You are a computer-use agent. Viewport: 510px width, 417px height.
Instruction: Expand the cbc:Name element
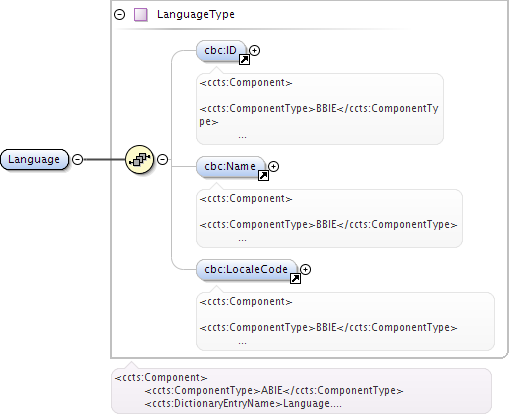point(273,166)
